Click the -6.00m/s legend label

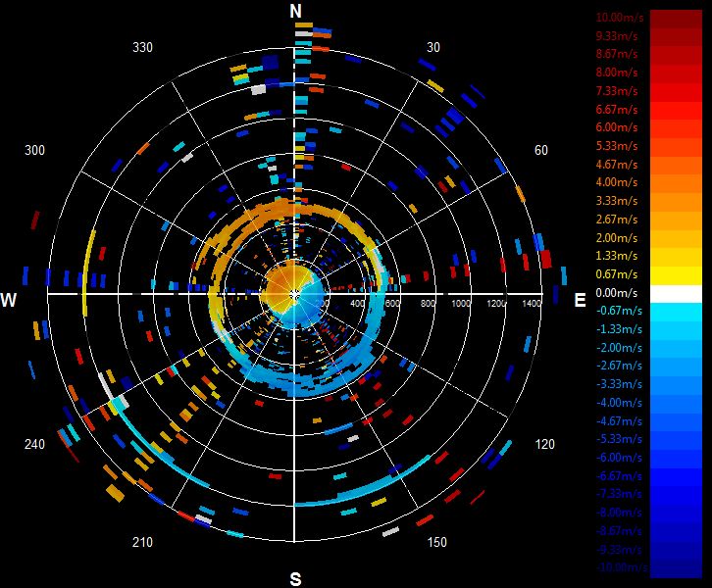point(619,458)
